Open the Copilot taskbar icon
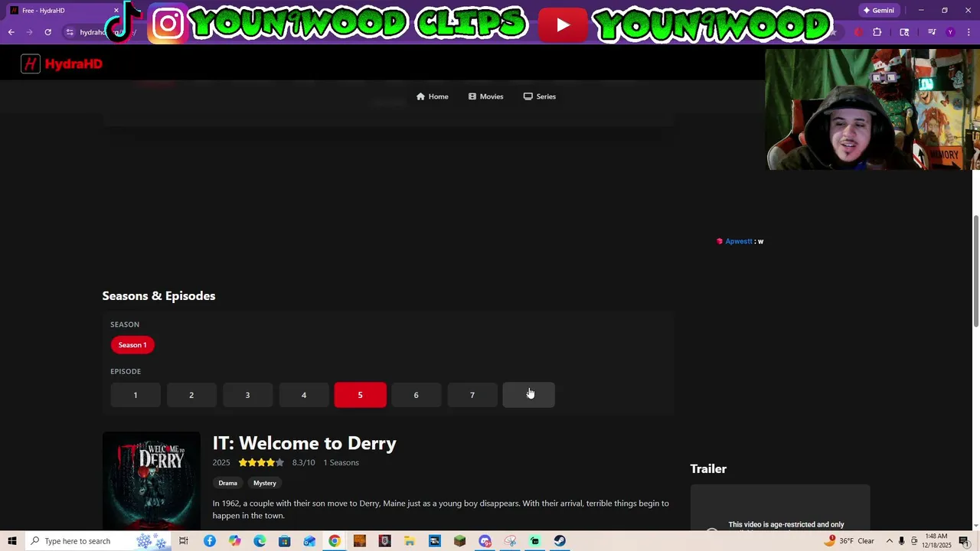 point(234,541)
